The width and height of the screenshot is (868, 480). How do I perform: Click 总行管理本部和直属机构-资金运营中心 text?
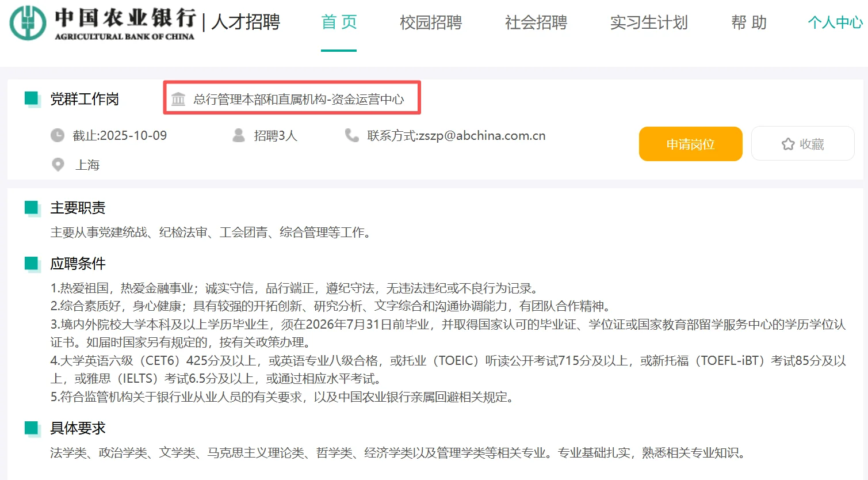(299, 100)
